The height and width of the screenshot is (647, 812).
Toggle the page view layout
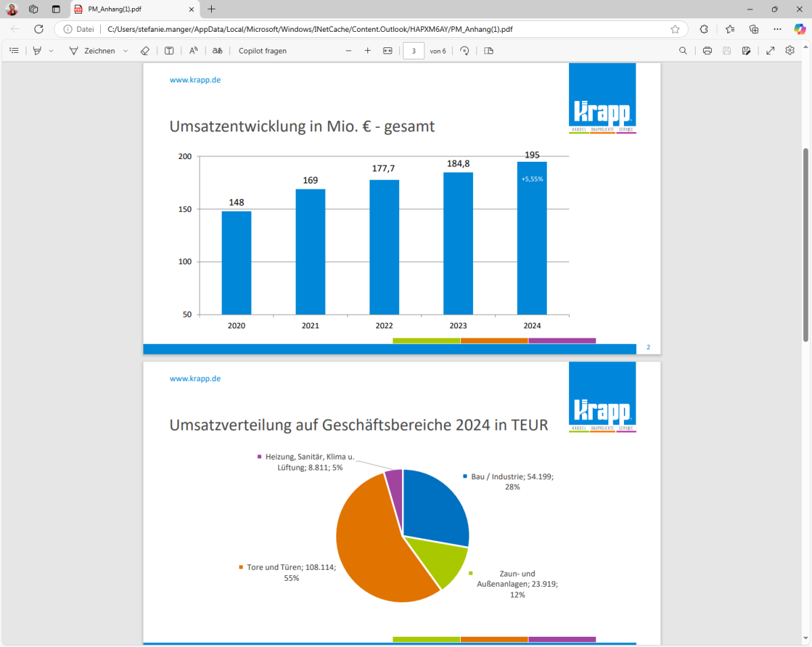point(489,51)
